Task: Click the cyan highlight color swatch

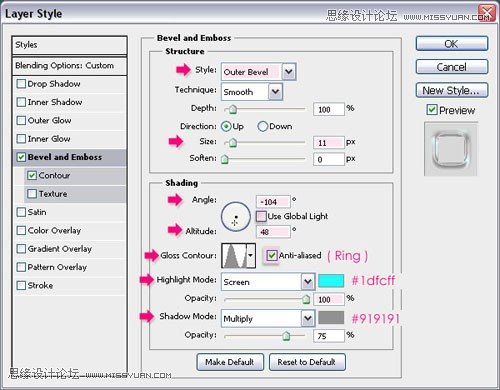Action: 331,281
